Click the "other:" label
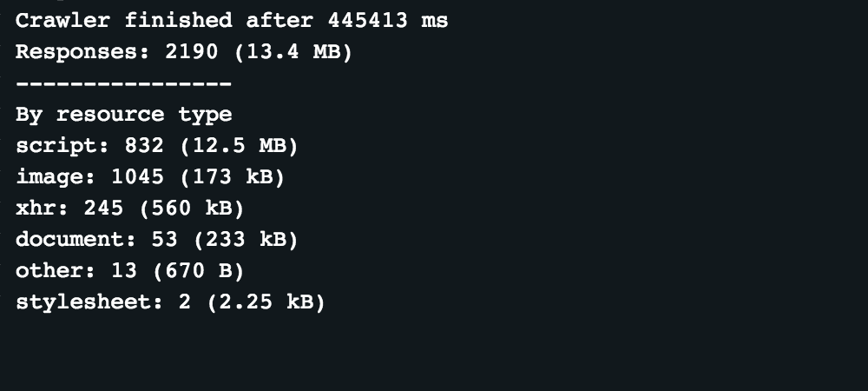The width and height of the screenshot is (868, 391). 56,271
